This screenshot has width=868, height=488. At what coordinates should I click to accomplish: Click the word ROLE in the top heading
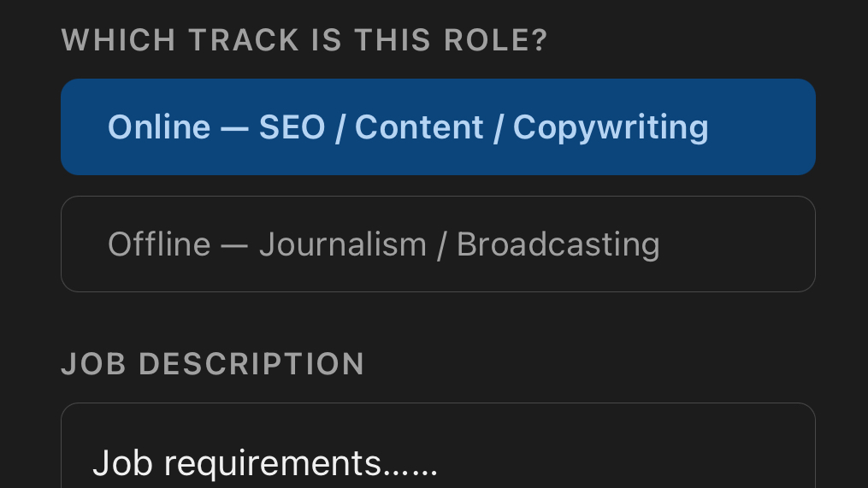[x=495, y=40]
